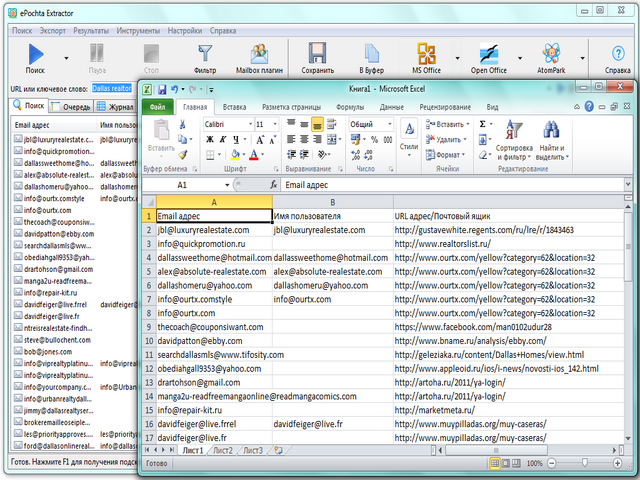The image size is (640, 480).
Task: Expand the Name Box A1 dropdown
Action: click(x=227, y=185)
